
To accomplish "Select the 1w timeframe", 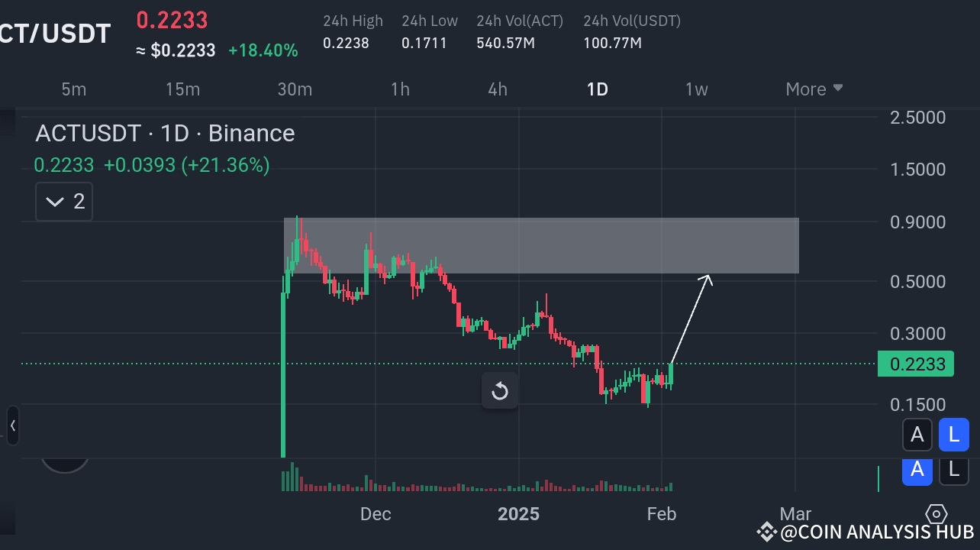I will point(696,89).
